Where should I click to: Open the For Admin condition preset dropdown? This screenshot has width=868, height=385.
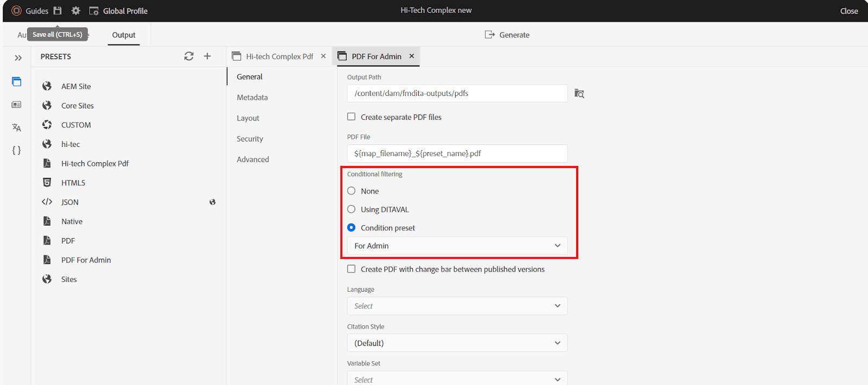[x=457, y=246]
